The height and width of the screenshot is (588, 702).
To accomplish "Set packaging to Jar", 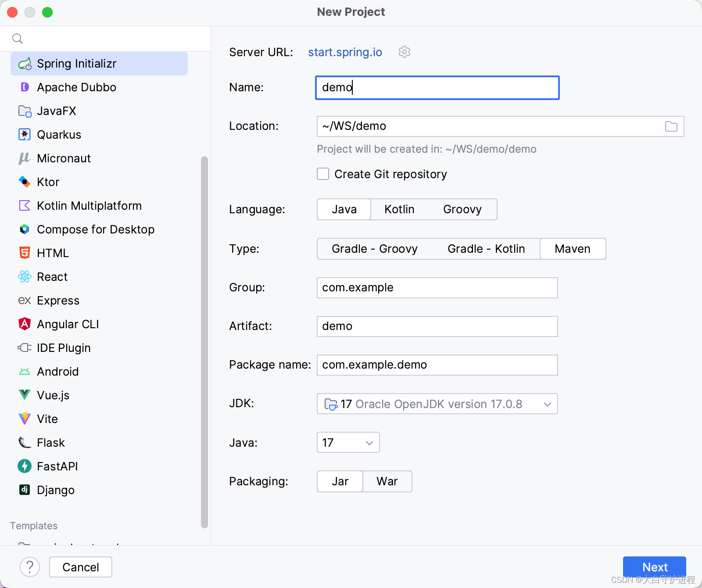I will click(x=340, y=481).
